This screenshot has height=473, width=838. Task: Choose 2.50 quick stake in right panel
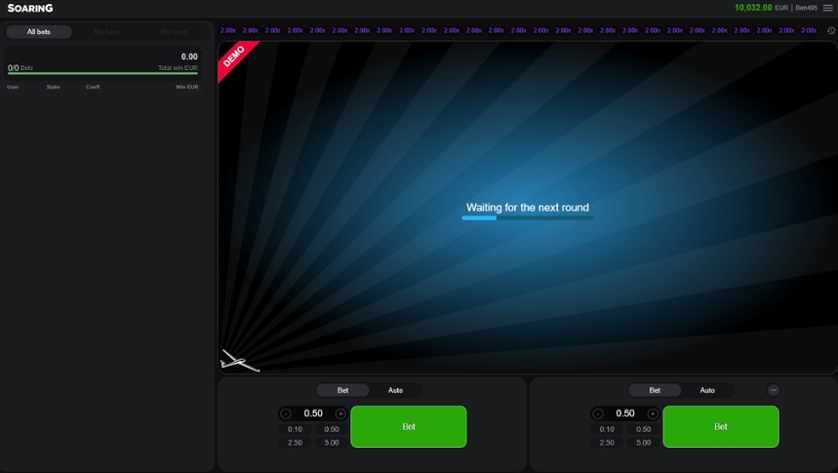(607, 442)
